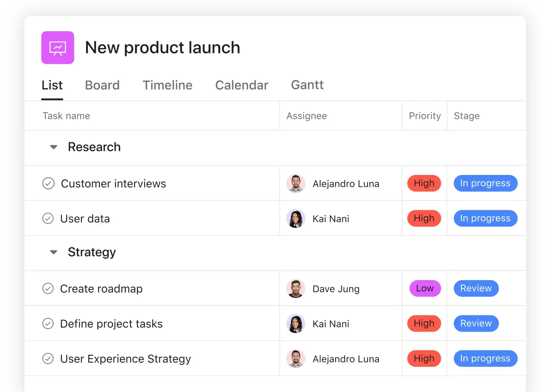
Task: Click Kai Nani's avatar on Define project tasks
Action: [296, 324]
